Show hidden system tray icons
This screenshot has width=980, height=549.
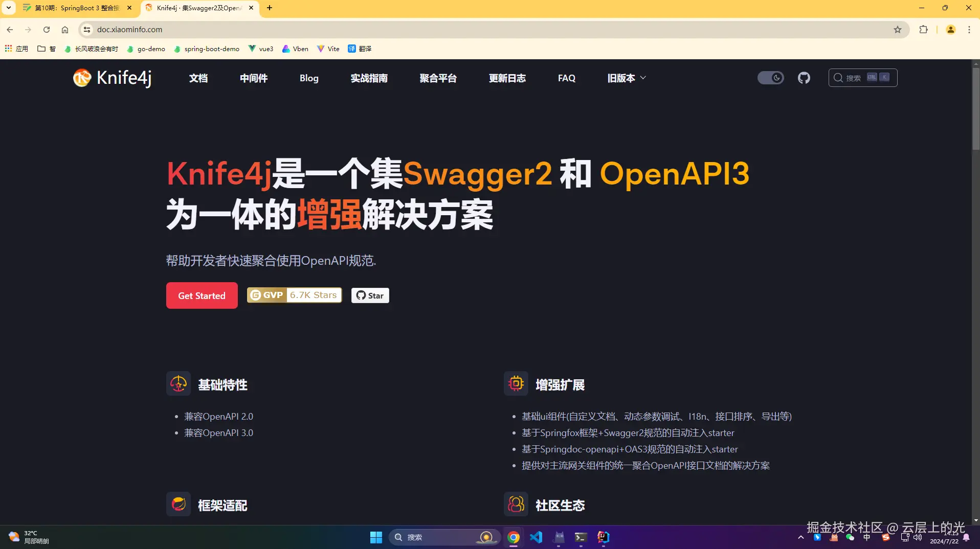point(801,537)
